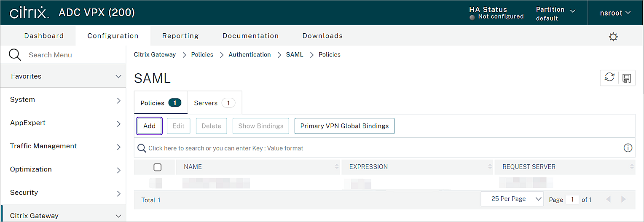Click SAML in the breadcrumb
This screenshot has height=222, width=644.
point(295,54)
